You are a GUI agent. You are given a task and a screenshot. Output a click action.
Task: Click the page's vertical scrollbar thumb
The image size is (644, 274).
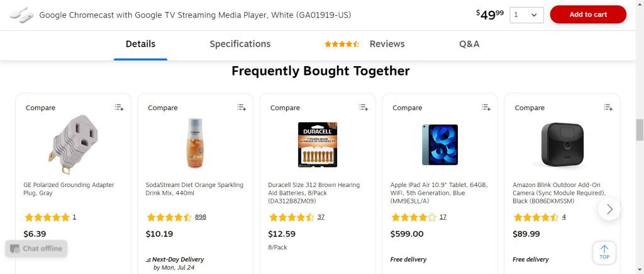point(640,130)
